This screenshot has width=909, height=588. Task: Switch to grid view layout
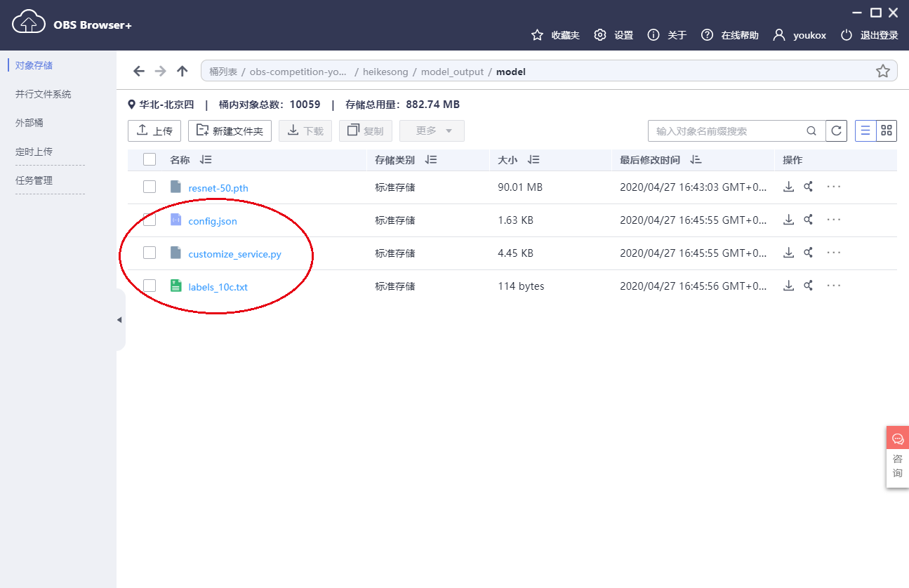click(x=886, y=131)
